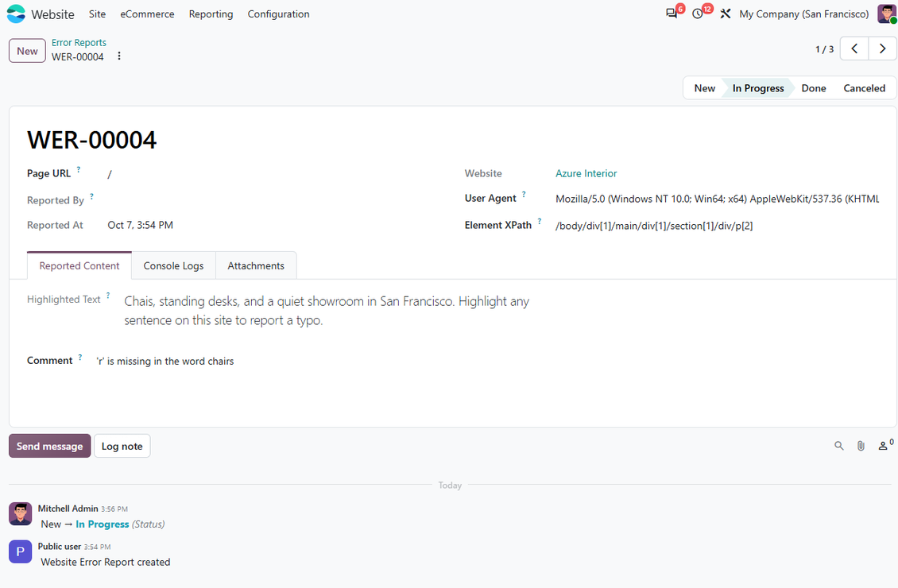Click Mitchell Admin's avatar in chatter

[x=20, y=513]
